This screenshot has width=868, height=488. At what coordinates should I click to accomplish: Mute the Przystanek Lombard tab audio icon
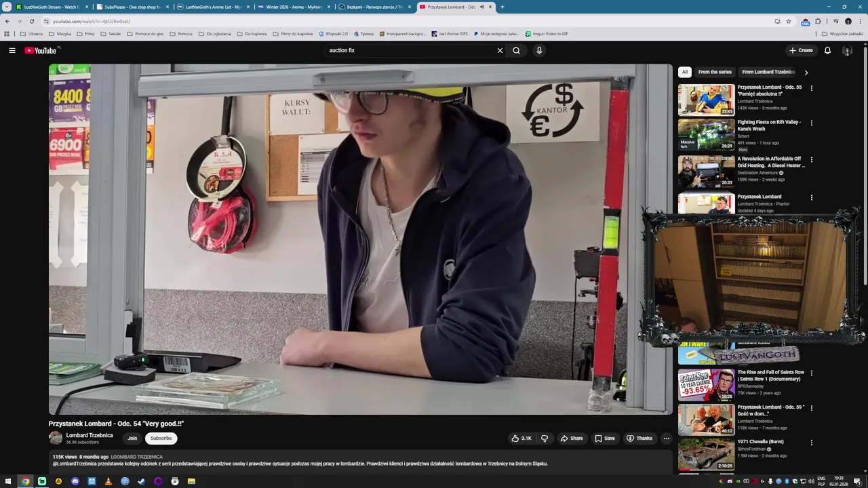(x=481, y=7)
